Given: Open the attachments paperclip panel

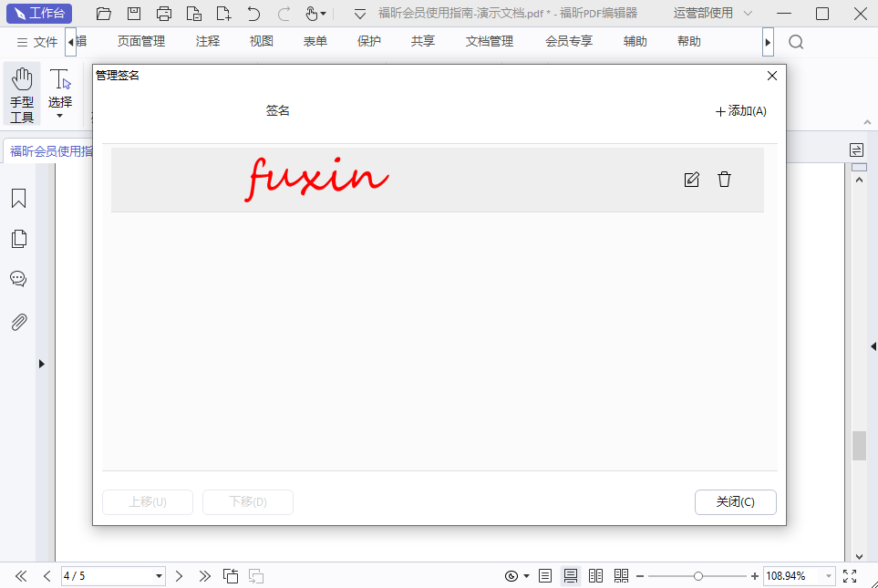Looking at the screenshot, I should pyautogui.click(x=18, y=322).
